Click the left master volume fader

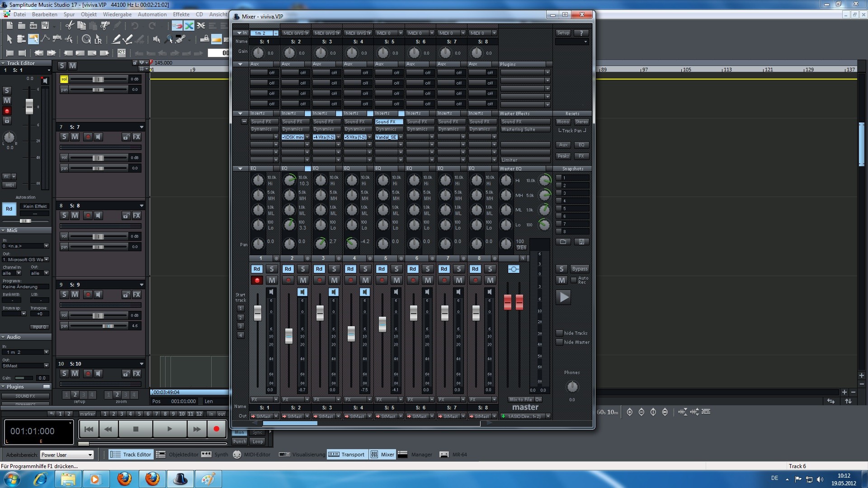508,302
